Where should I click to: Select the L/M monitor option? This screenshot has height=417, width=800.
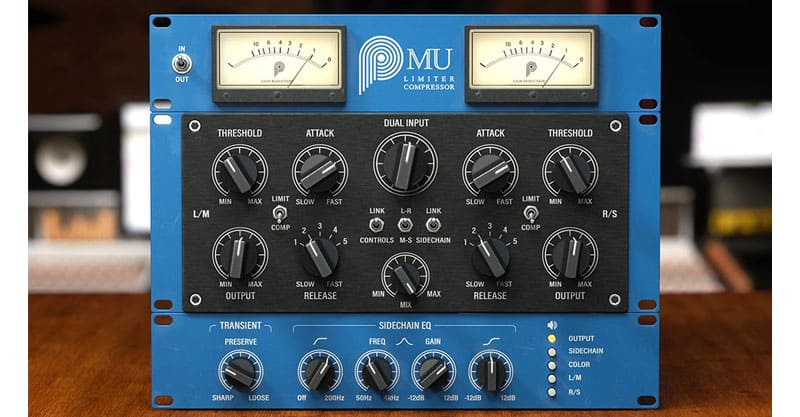[x=552, y=379]
